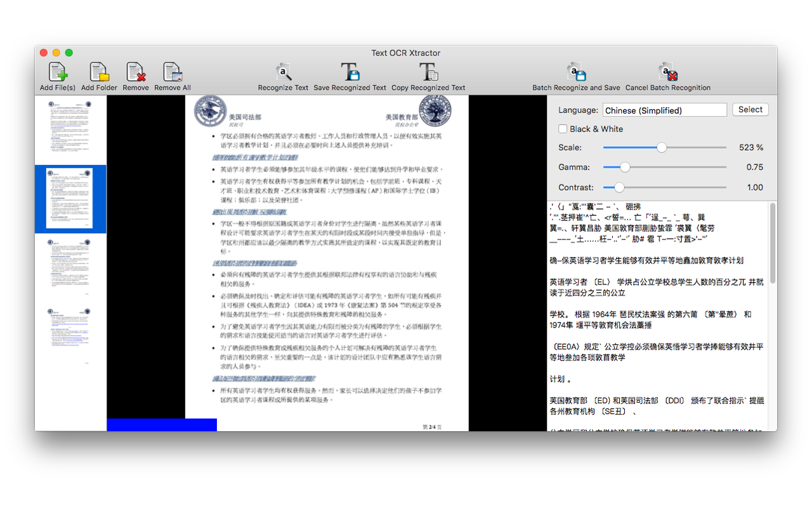Click the Scale slider handle
Screen dimensions: 812x508
pyautogui.click(x=662, y=147)
